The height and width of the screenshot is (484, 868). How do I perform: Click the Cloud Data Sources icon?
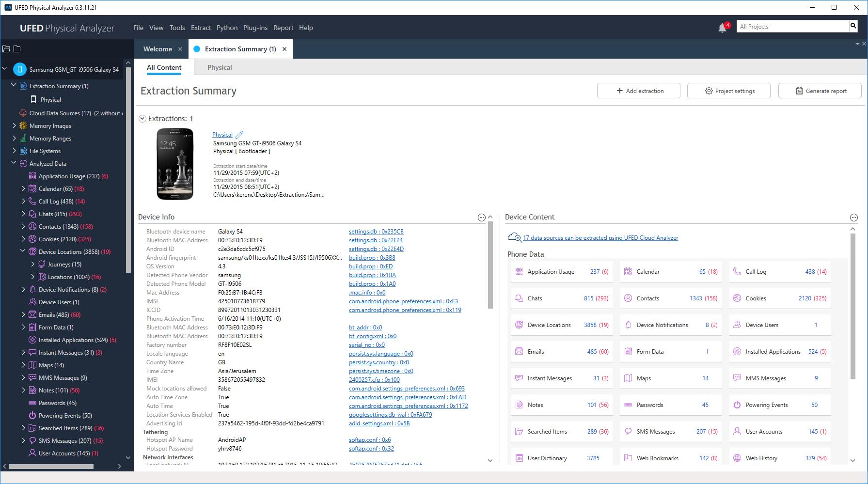pyautogui.click(x=23, y=113)
